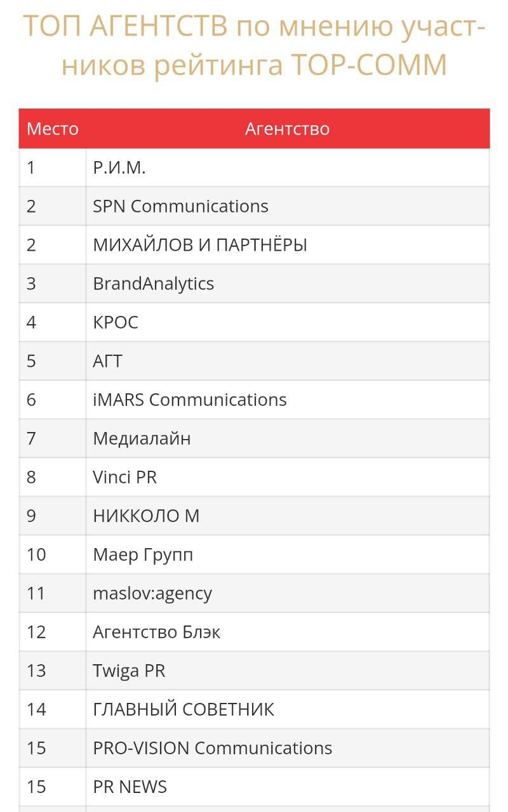Select the PR NEWS agency row
This screenshot has width=508, height=812.
pyautogui.click(x=130, y=787)
